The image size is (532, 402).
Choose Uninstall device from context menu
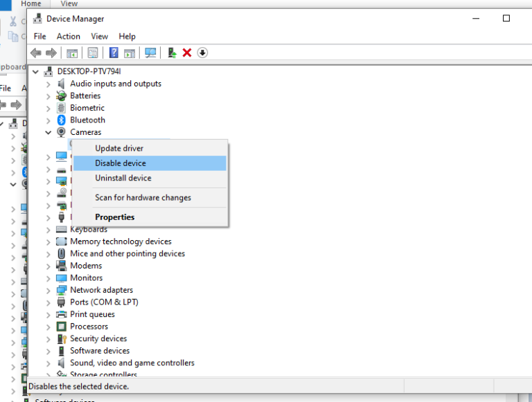pos(150,178)
